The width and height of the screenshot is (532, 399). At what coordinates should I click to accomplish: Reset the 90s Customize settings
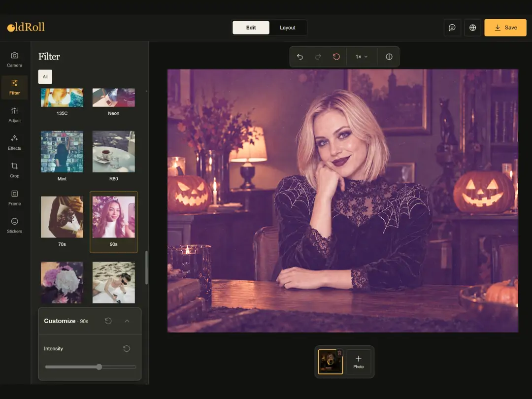click(108, 321)
